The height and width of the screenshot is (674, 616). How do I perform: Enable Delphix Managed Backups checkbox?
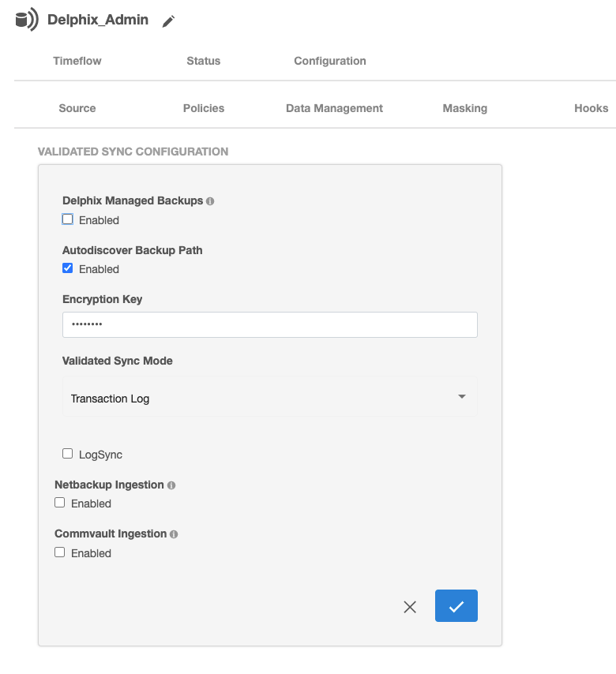click(x=68, y=219)
